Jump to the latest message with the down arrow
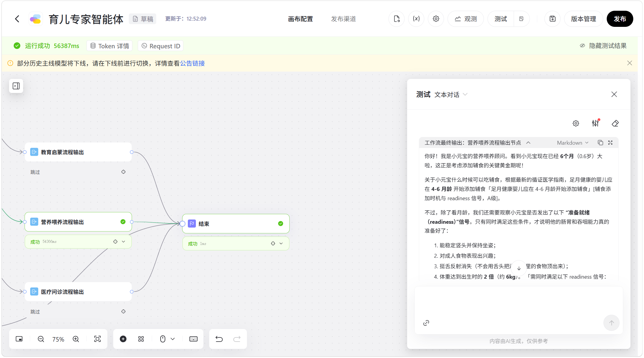Screen dimensions: 644x358 click(519, 268)
